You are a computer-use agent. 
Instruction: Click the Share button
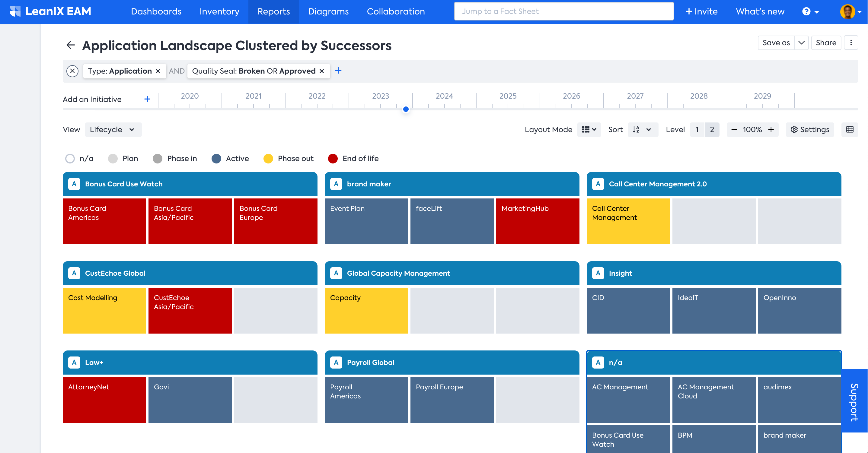click(x=826, y=43)
